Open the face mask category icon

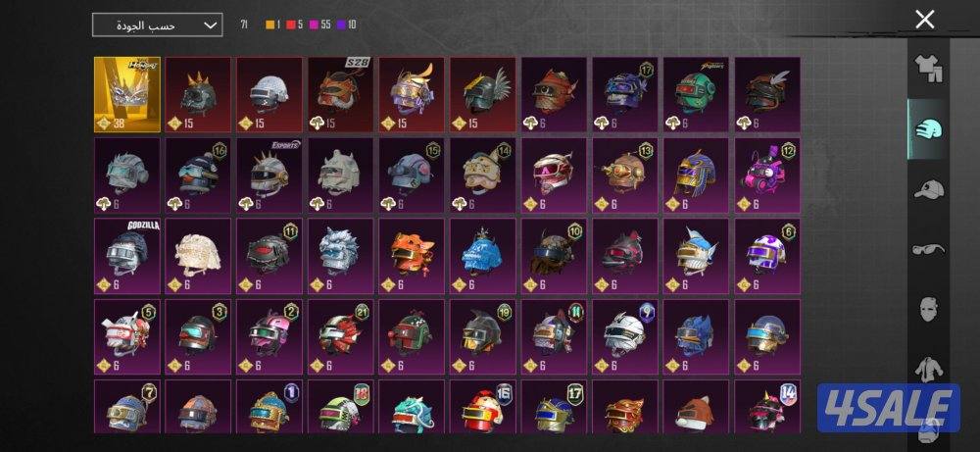tap(927, 310)
